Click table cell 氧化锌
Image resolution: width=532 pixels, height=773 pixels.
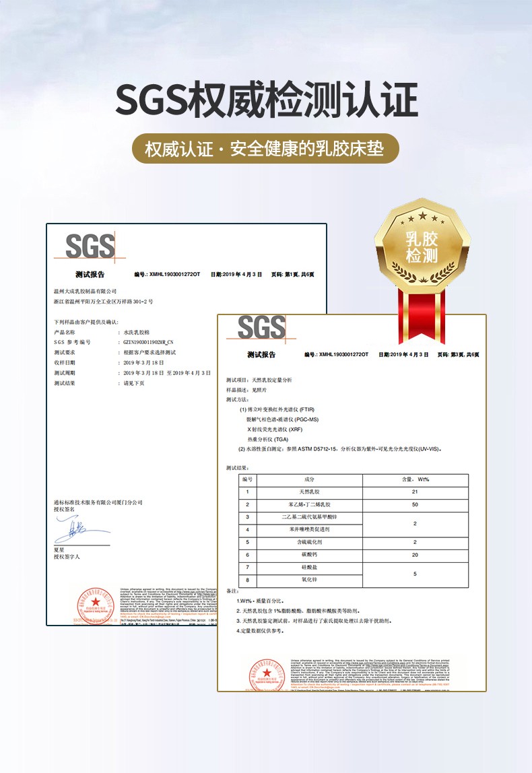tap(309, 580)
